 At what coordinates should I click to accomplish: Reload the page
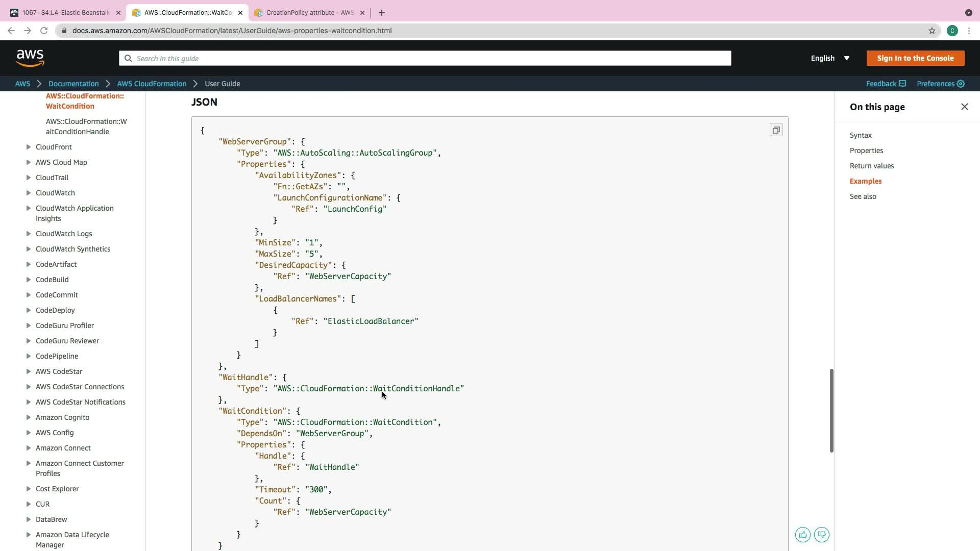pyautogui.click(x=44, y=31)
